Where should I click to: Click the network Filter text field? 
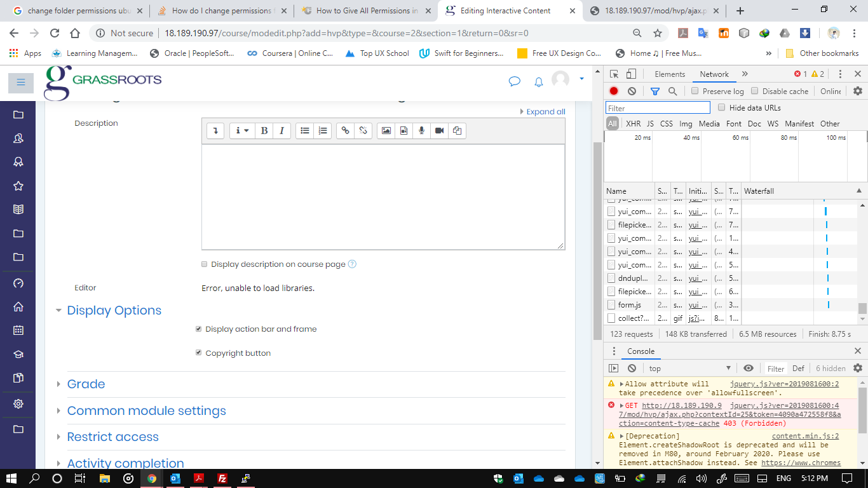point(658,108)
